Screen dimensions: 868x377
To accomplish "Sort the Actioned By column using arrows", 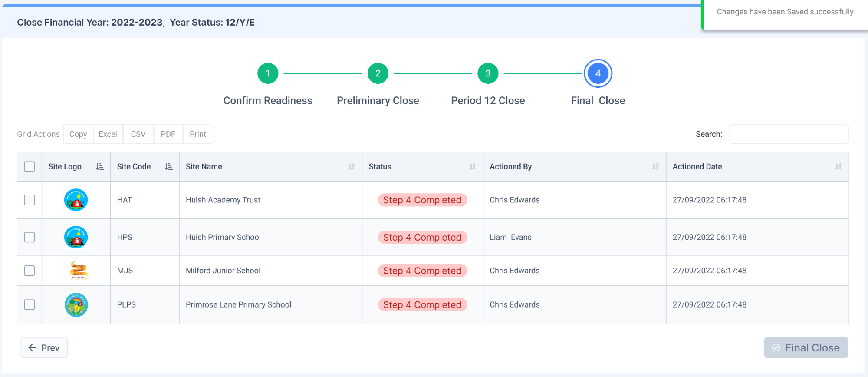I will (x=655, y=167).
